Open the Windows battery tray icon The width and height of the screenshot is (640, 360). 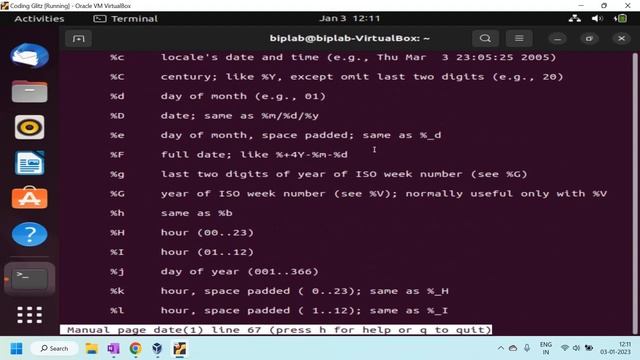(589, 348)
